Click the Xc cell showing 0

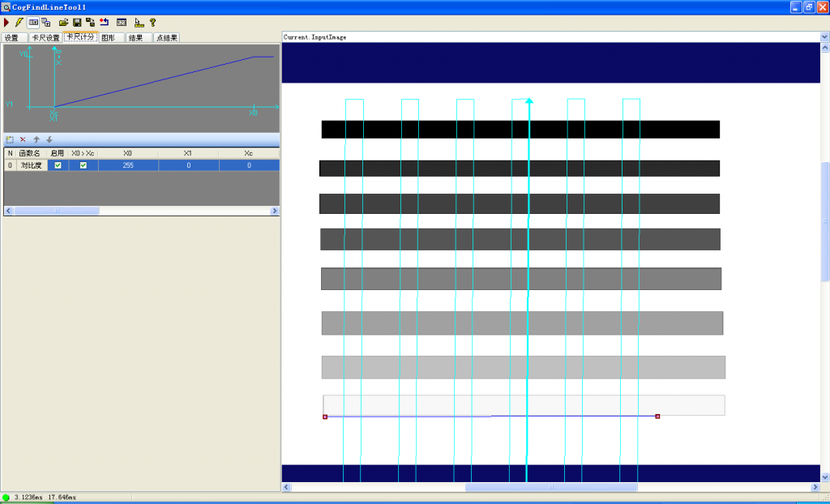click(x=249, y=165)
